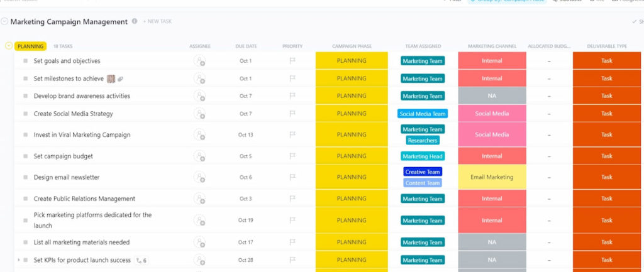Toggle status square for Set goals and objectives
Screen dimensions: 644x272
pos(26,61)
